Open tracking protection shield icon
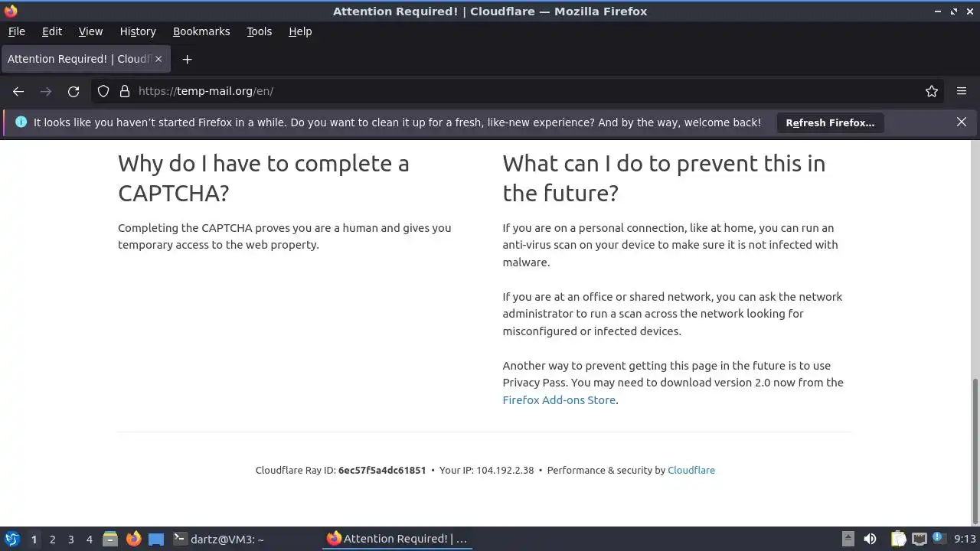The height and width of the screenshot is (551, 980). tap(103, 91)
